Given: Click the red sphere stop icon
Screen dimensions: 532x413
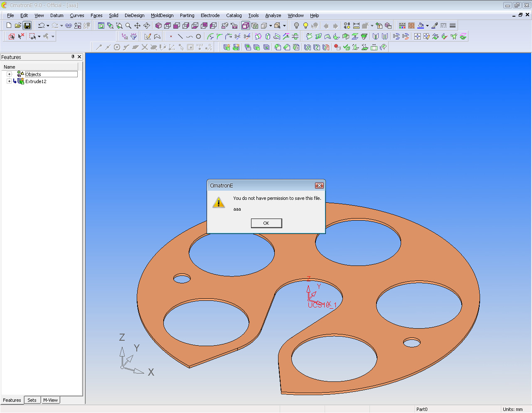Looking at the screenshot, I should (x=337, y=47).
